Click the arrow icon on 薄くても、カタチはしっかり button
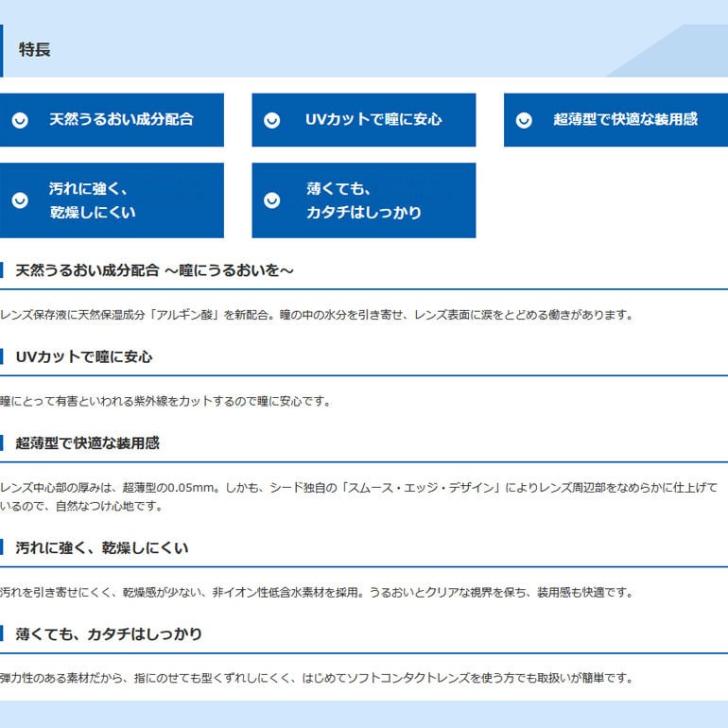728x728 pixels. click(271, 200)
